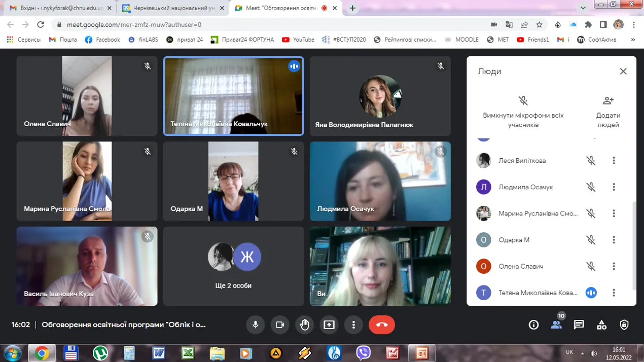Toggle your camera in the bottom bar
This screenshot has width=644, height=362.
coord(280,325)
